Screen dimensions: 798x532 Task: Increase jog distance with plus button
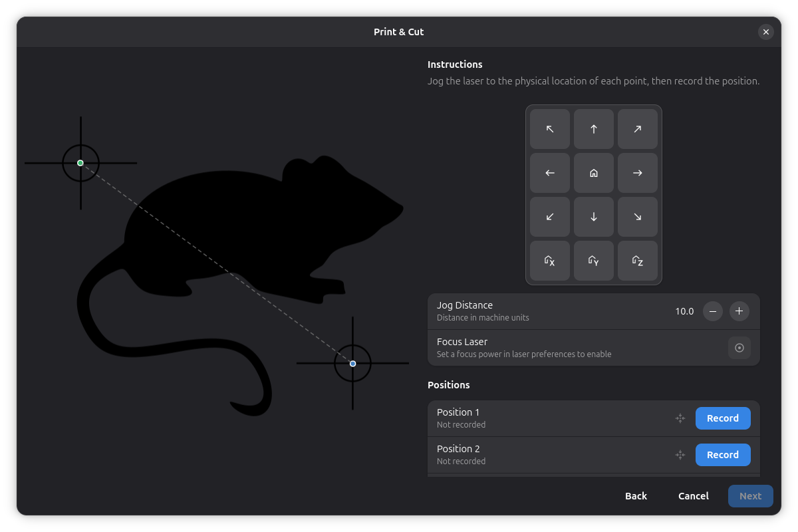click(x=739, y=311)
